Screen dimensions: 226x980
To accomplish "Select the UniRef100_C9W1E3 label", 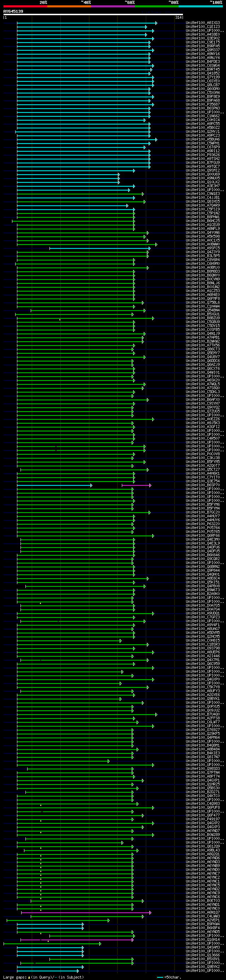I will point(203,194).
